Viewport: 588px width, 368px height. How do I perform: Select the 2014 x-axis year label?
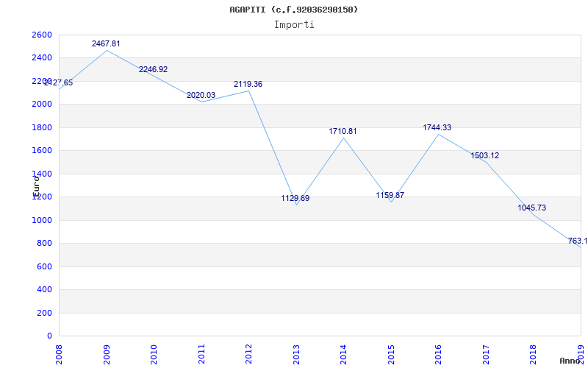click(x=343, y=355)
